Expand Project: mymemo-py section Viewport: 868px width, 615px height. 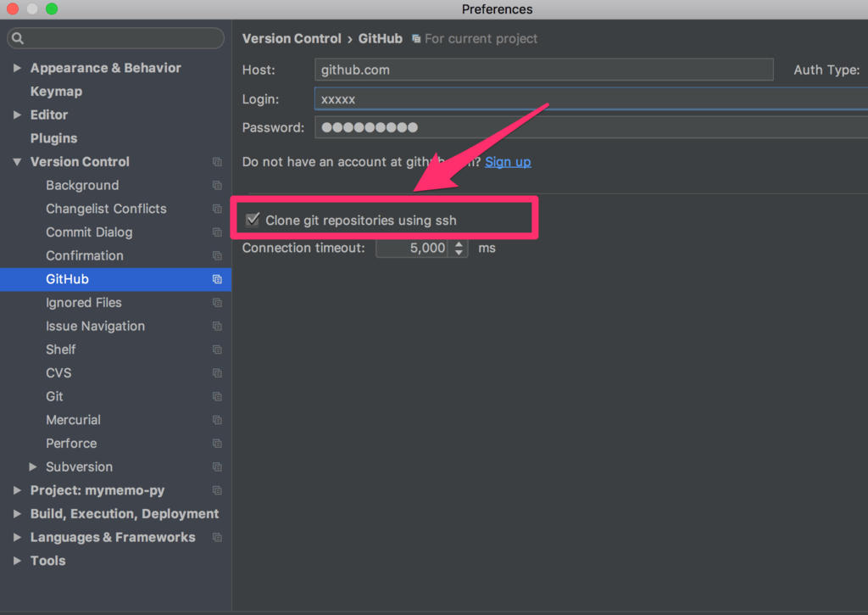[x=17, y=490]
